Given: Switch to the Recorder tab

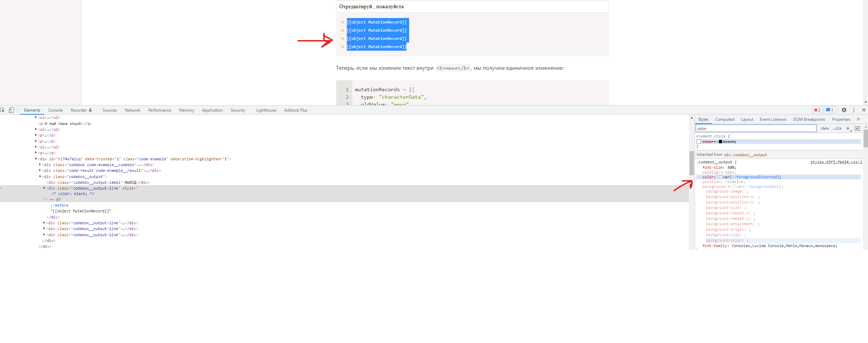Looking at the screenshot, I should 81,110.
